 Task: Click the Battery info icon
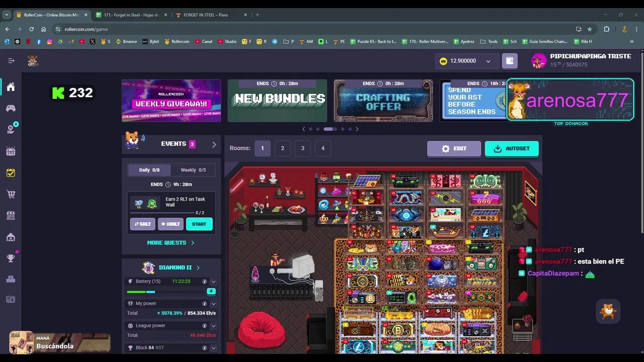click(204, 282)
